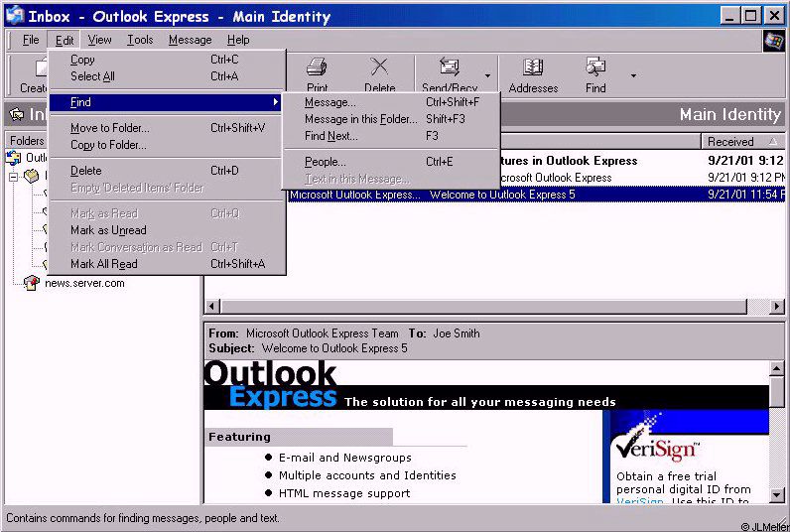Click the Featuring heading in preview
This screenshot has width=790, height=532.
pyautogui.click(x=239, y=437)
